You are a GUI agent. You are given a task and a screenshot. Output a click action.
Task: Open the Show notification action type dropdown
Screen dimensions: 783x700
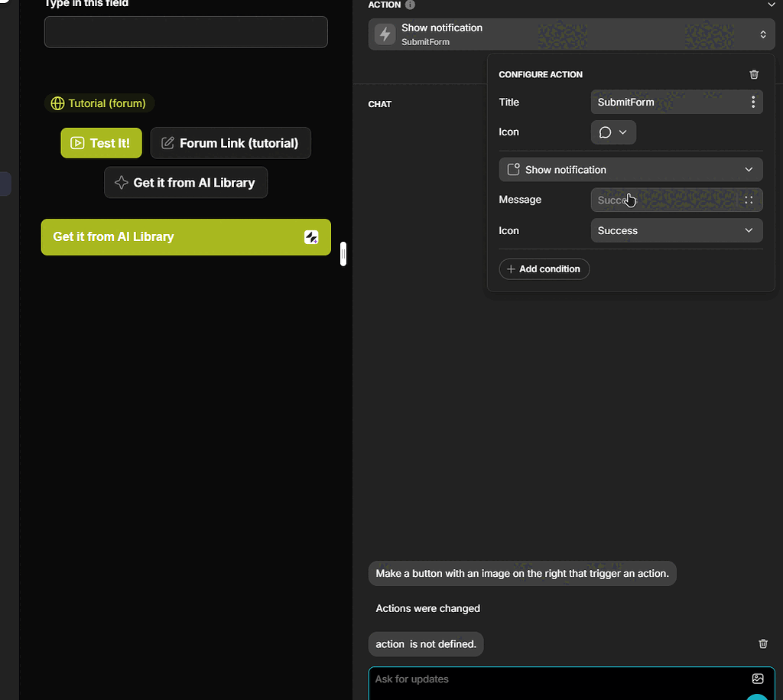point(630,169)
